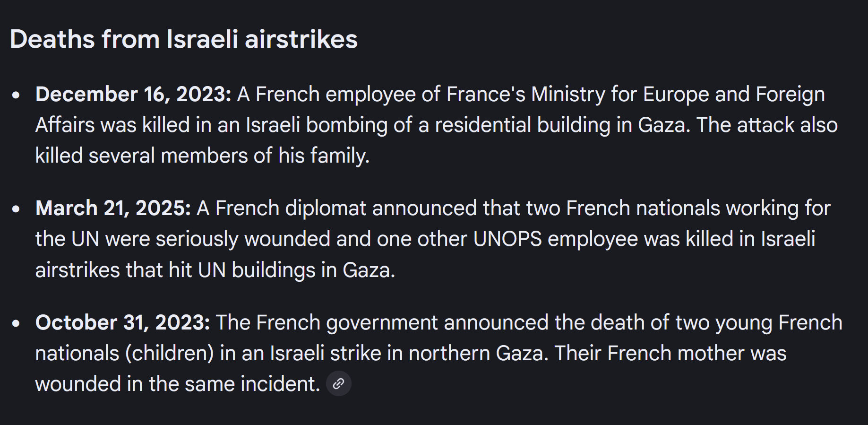This screenshot has width=868, height=425.
Task: Click the text "killed several members of his family."
Action: (x=202, y=156)
